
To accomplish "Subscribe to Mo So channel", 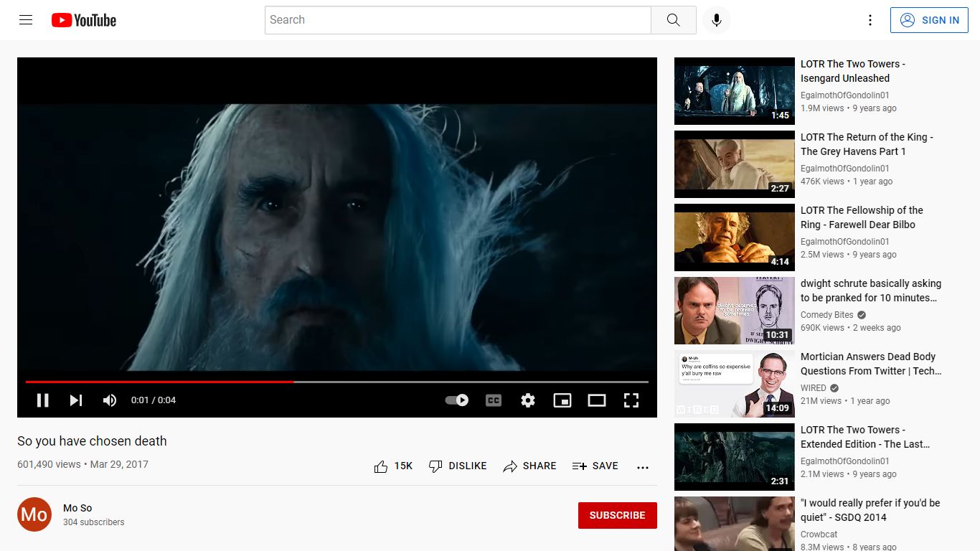I will (x=618, y=515).
